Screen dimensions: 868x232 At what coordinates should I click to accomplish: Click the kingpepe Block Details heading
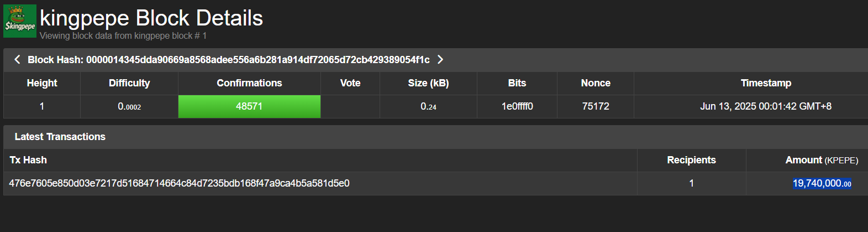point(151,18)
